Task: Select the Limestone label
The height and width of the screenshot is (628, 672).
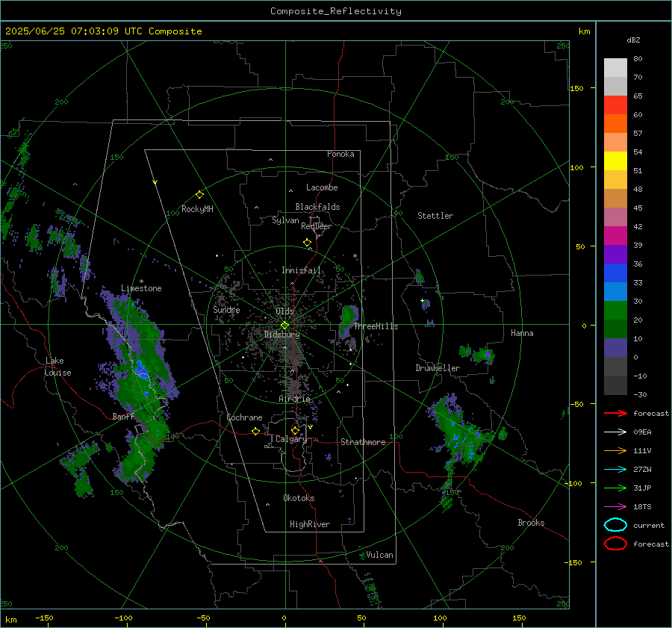Action: point(141,288)
